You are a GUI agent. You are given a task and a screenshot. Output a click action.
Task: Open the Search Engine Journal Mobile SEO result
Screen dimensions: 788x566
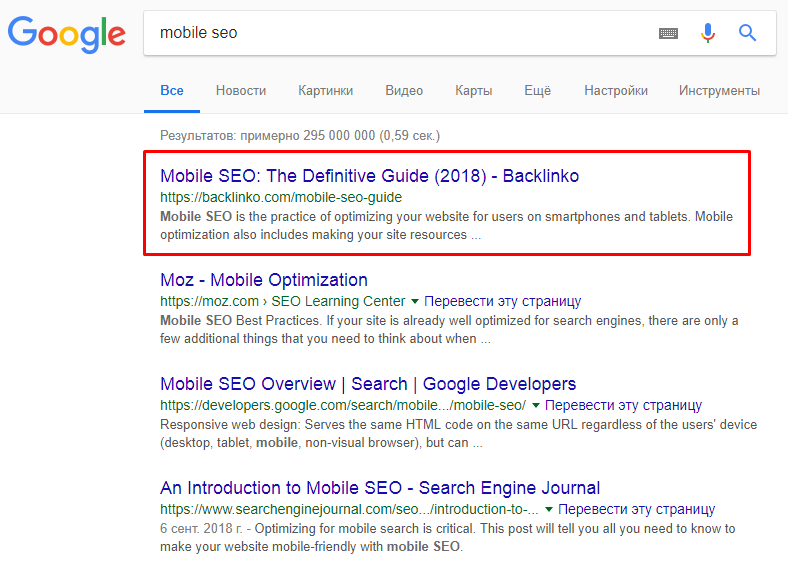380,488
